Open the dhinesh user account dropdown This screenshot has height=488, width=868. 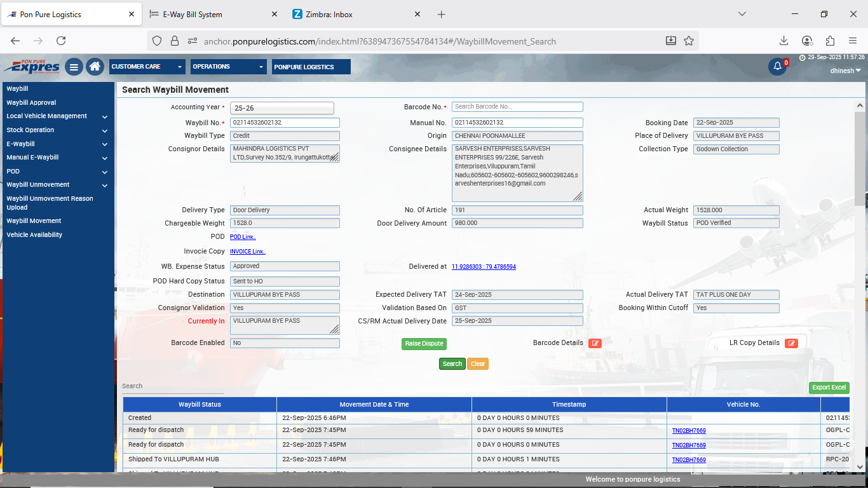(x=845, y=71)
